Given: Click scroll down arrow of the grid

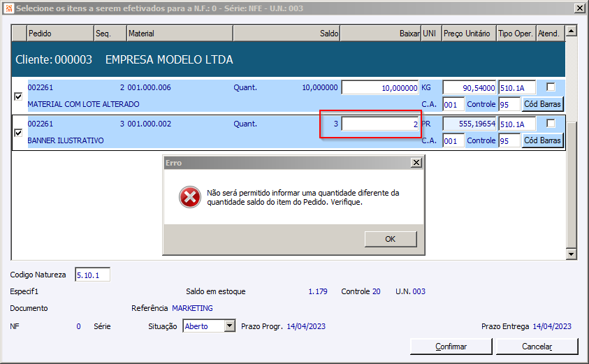Looking at the screenshot, I should click(571, 254).
